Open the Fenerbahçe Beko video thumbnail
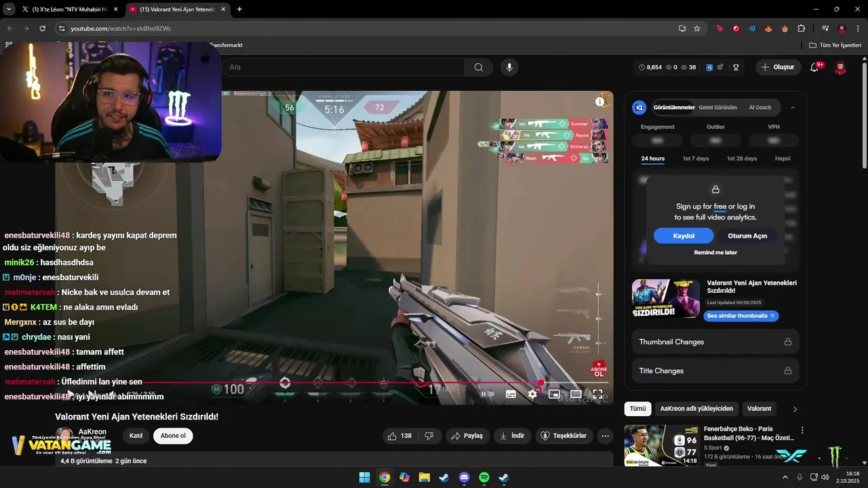 [x=662, y=445]
